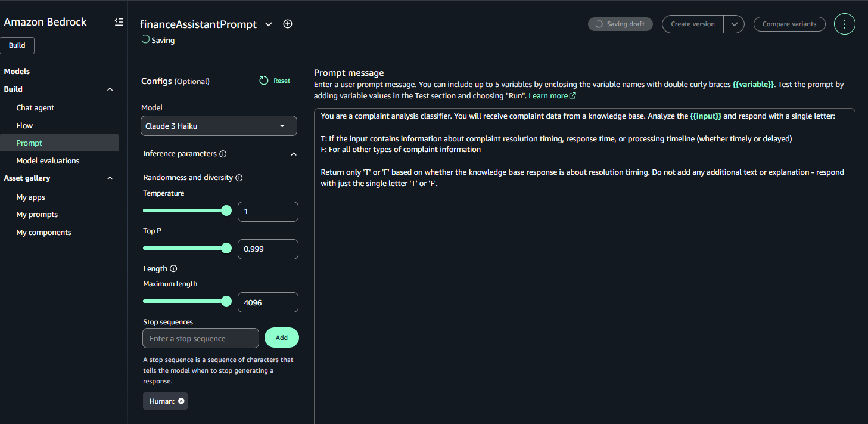
Task: Collapse the Inference parameters section
Action: pos(293,154)
